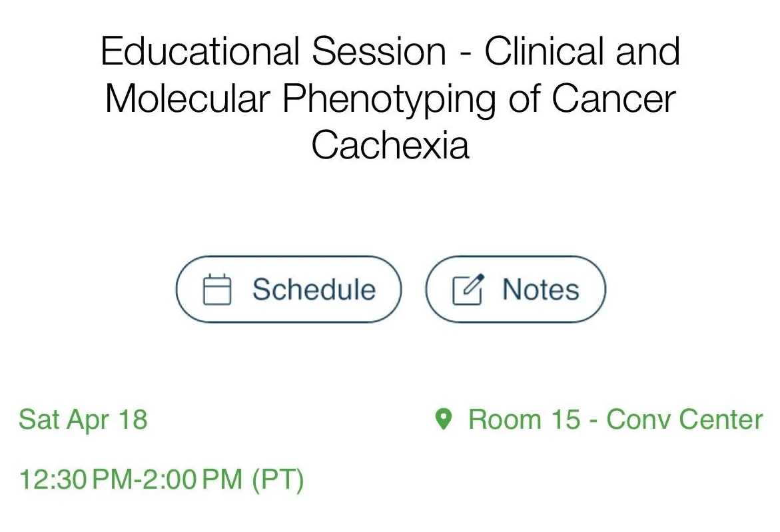Viewport: 780px width, 532px height.
Task: Click the Molecular Phenotyping of Cancer line
Action: [390, 99]
